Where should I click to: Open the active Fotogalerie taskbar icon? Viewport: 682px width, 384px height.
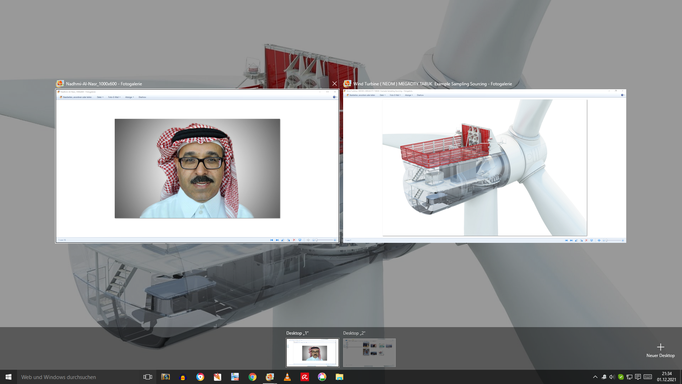(x=270, y=377)
